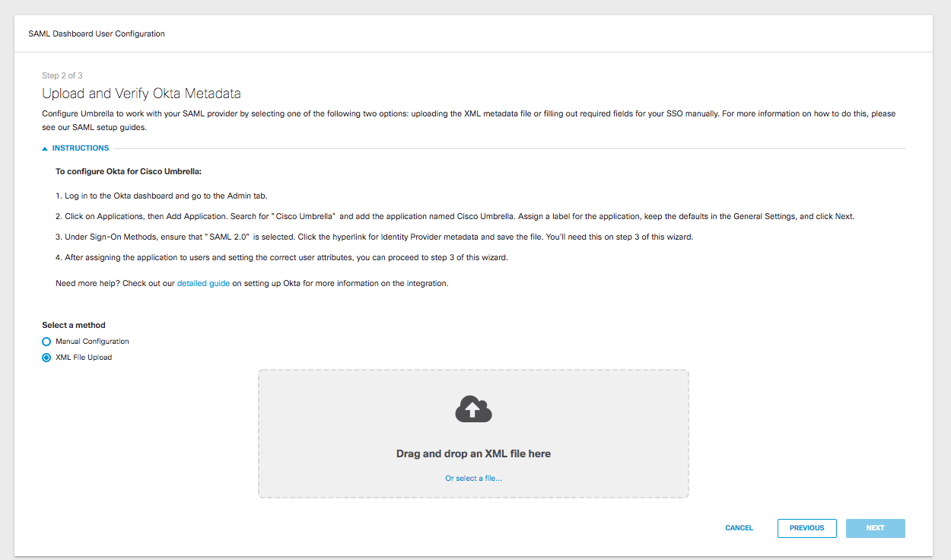The width and height of the screenshot is (951, 560).
Task: Click 'SAML Dashboard User Configuration' title
Action: coord(97,33)
